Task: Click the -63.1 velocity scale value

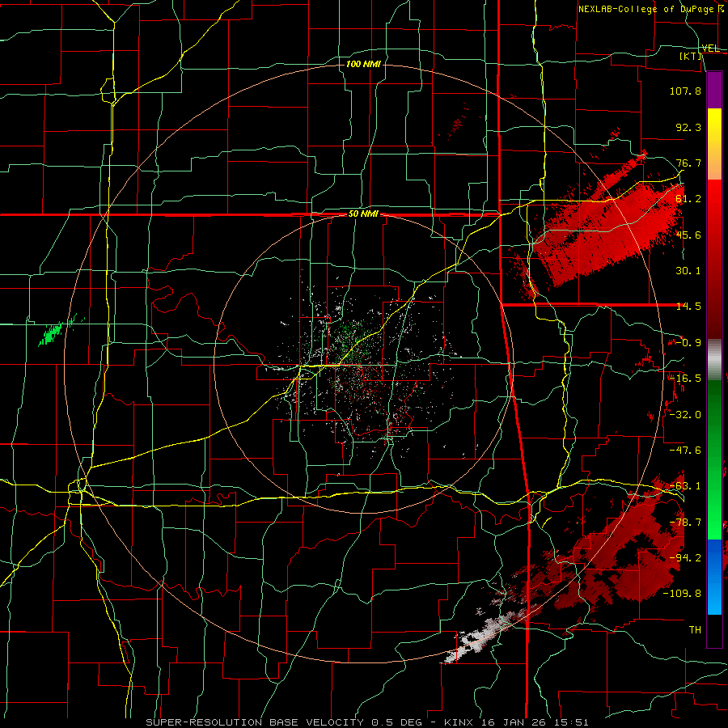Action: click(685, 486)
